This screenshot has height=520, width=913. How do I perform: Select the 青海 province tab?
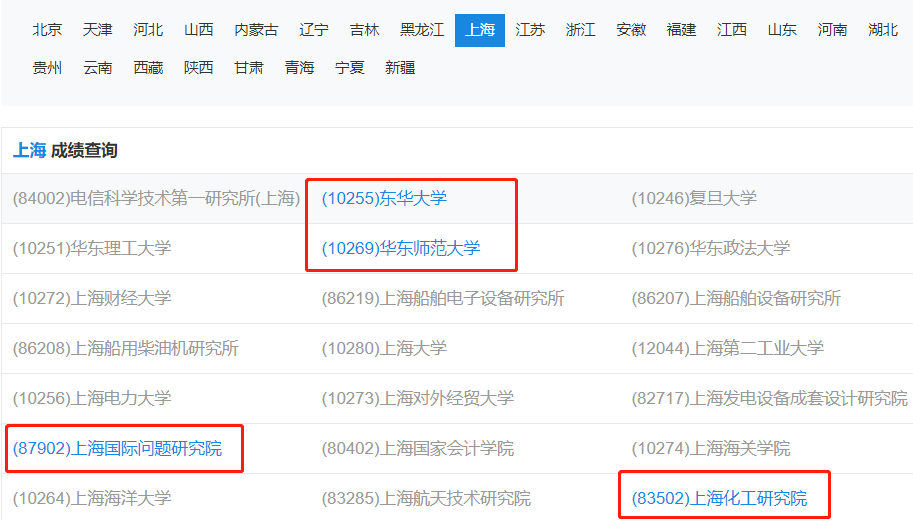[x=299, y=68]
